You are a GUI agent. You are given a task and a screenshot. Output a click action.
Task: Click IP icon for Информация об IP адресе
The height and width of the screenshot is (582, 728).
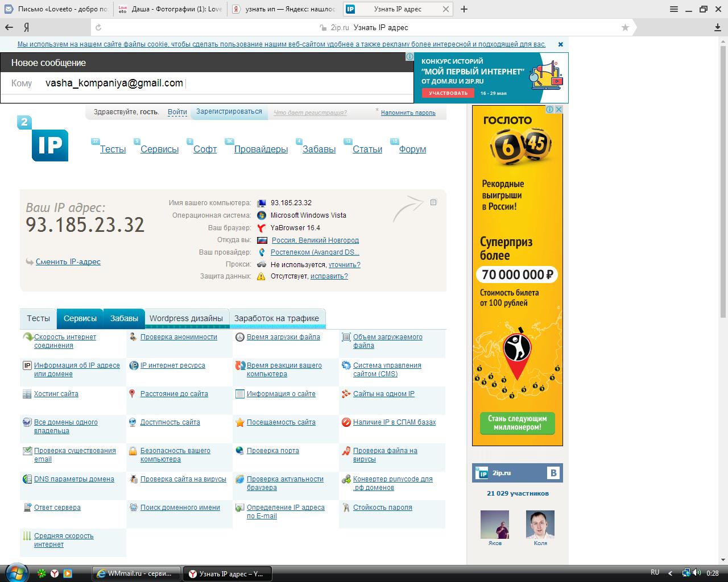27,365
